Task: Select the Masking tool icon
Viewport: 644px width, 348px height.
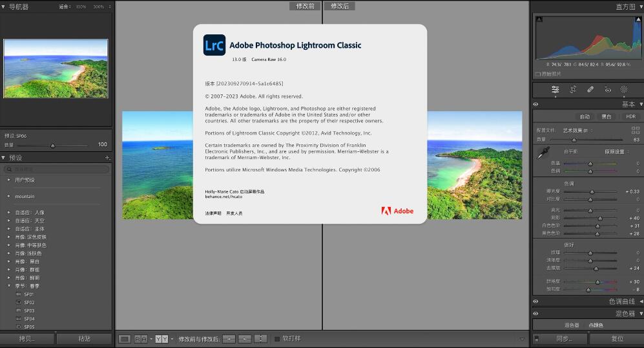Action: tap(624, 89)
